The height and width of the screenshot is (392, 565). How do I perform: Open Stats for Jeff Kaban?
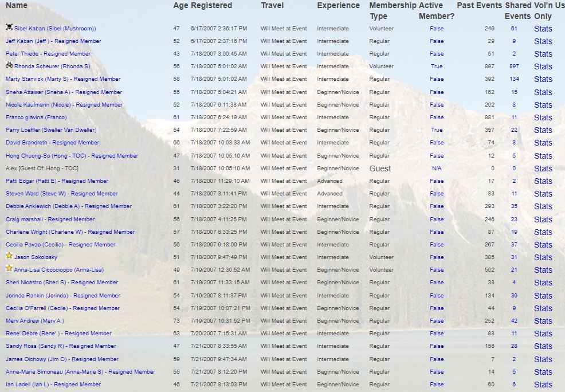tap(543, 41)
